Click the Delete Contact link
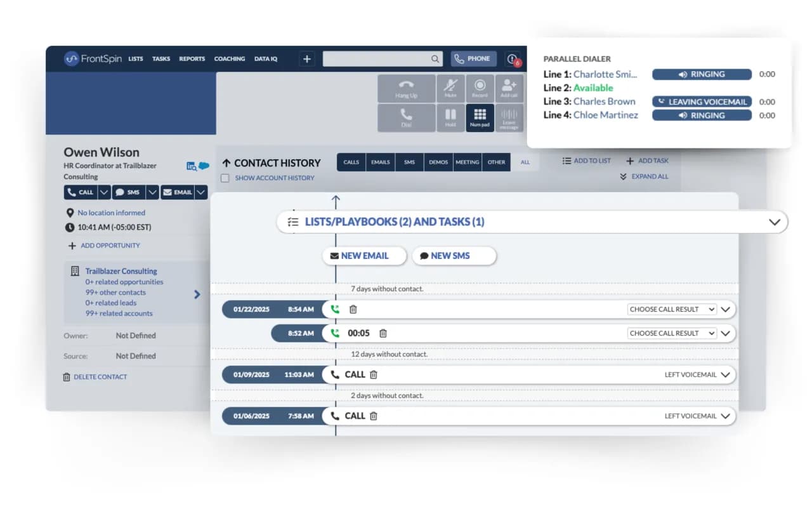 tap(100, 377)
